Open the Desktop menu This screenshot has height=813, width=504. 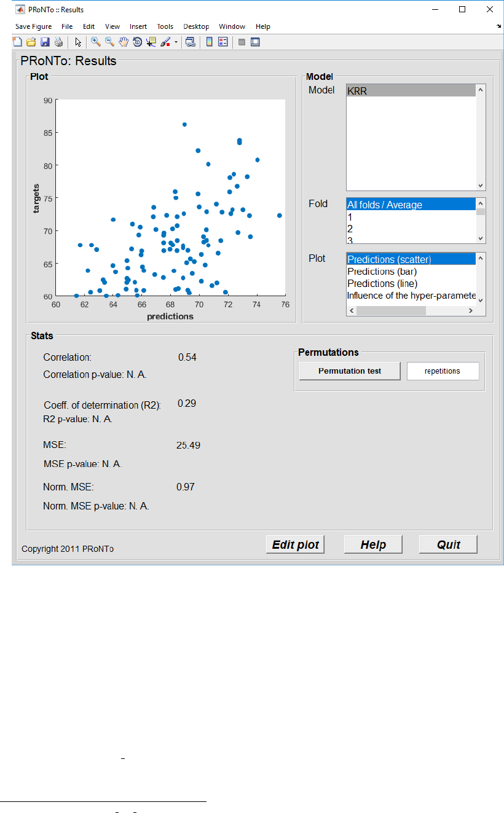point(196,26)
